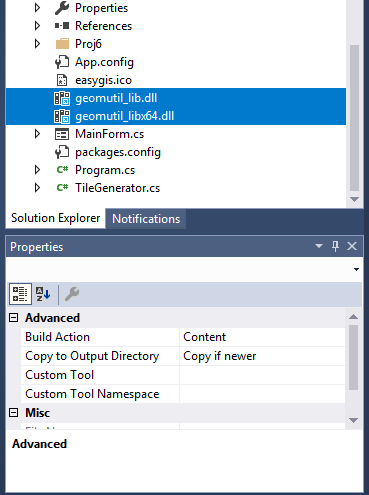
Task: Select easygis.ico in Solution Explorer
Action: tap(103, 80)
